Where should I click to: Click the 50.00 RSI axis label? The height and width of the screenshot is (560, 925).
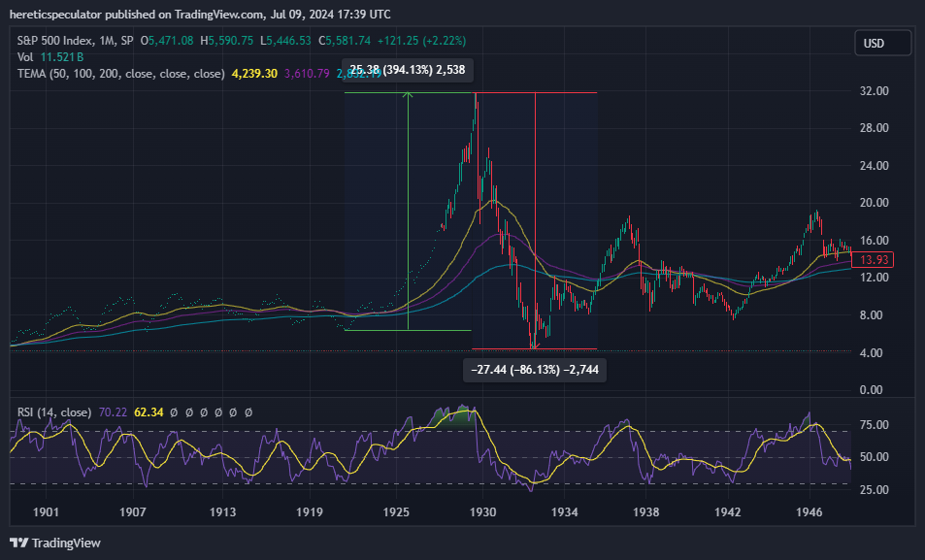[875, 457]
